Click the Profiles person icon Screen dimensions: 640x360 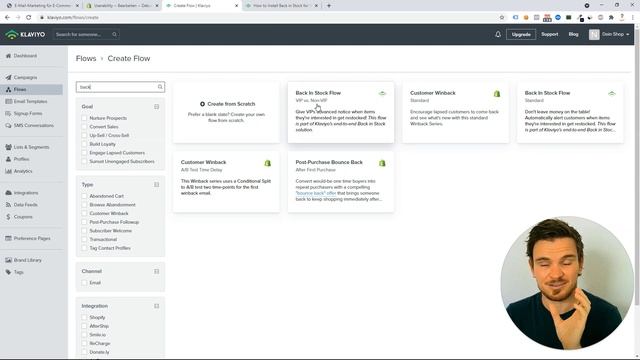pyautogui.click(x=9, y=159)
